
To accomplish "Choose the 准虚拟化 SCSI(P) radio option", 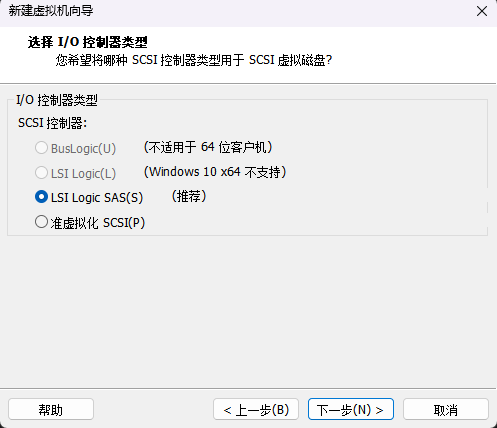I will click(x=41, y=222).
